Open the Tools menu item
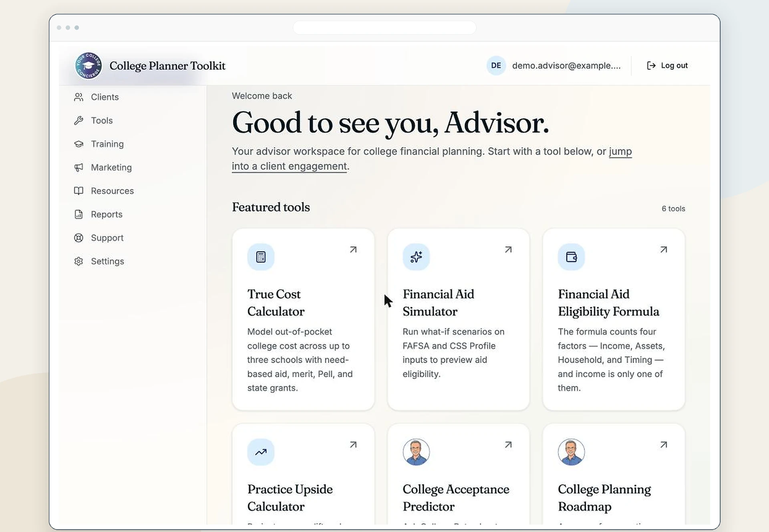 (x=102, y=120)
